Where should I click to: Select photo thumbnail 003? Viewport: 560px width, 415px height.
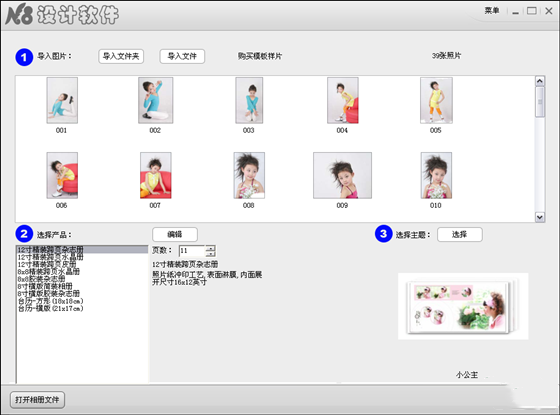pyautogui.click(x=249, y=101)
